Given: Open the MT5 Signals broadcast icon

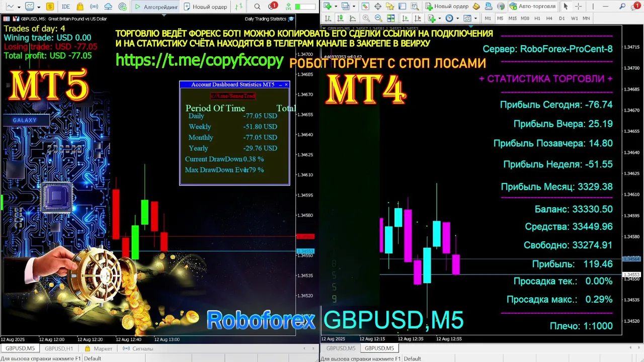Looking at the screenshot, I should click(94, 7).
